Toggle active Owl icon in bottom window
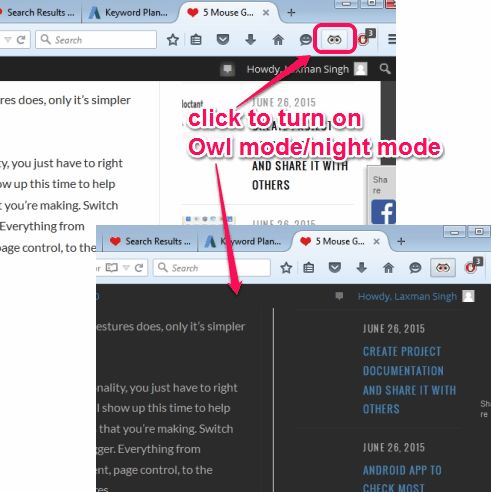The height and width of the screenshot is (492, 491). point(443,268)
